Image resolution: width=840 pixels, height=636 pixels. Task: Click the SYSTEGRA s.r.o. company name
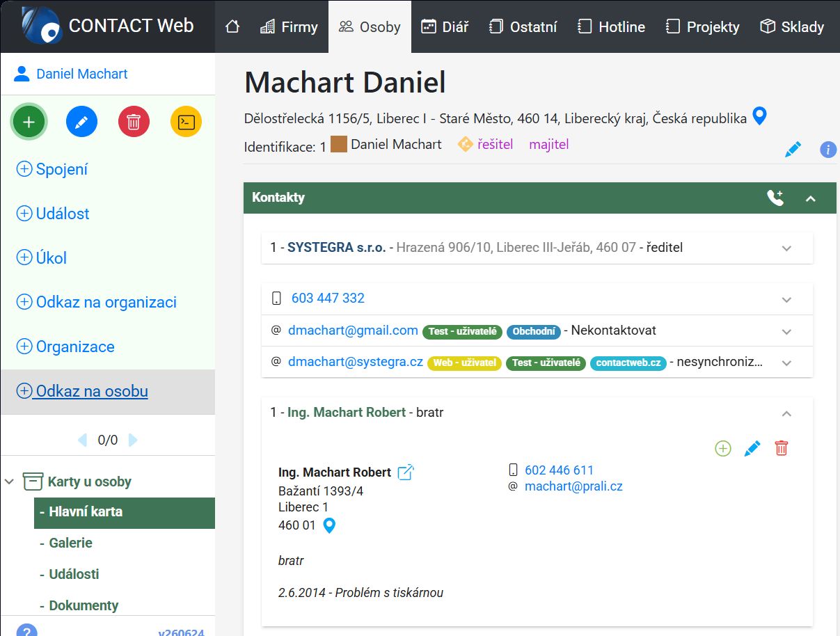336,247
